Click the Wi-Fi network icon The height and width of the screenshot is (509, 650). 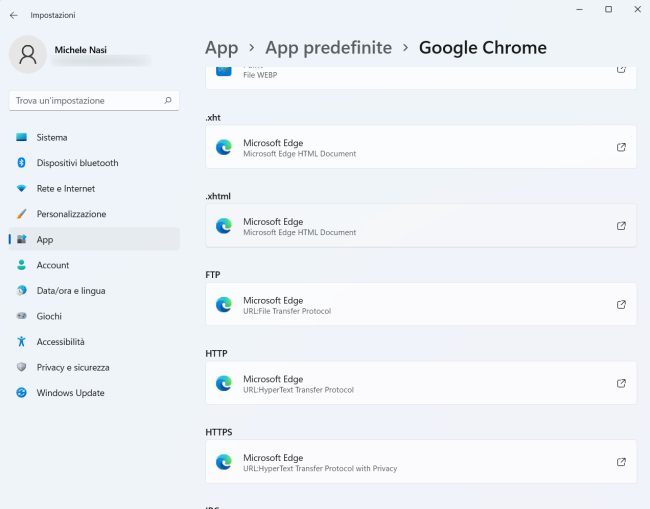[22, 189]
